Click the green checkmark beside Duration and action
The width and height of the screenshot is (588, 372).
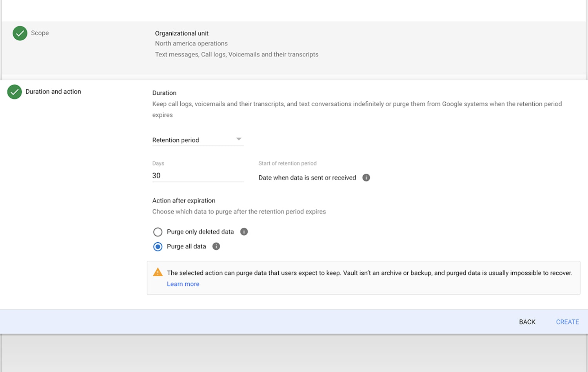tap(14, 92)
